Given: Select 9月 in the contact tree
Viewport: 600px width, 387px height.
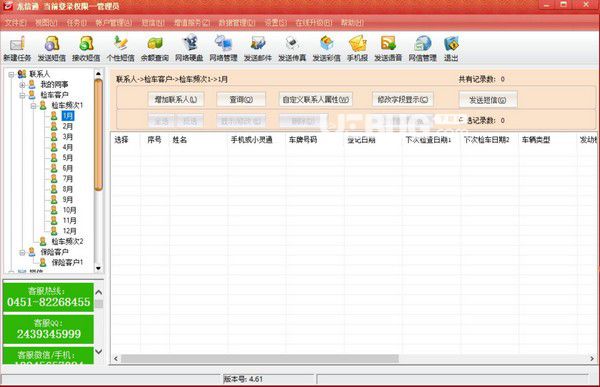Looking at the screenshot, I should point(68,199).
